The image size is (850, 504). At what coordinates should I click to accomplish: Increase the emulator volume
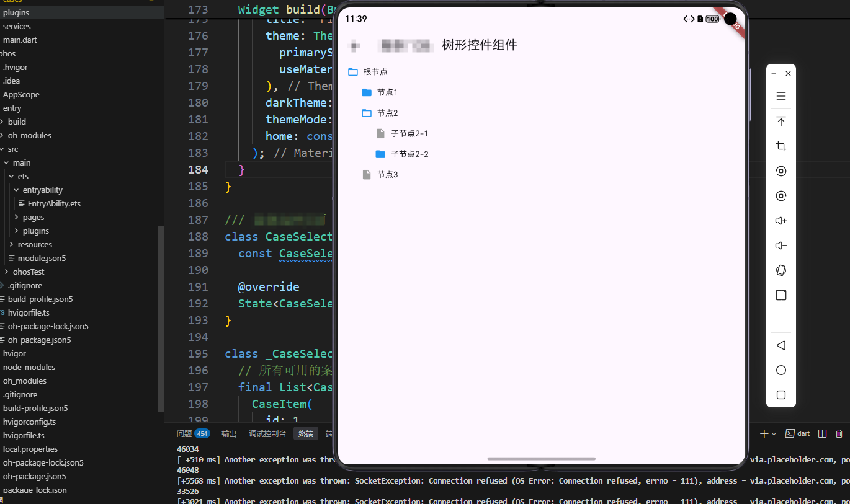click(781, 220)
